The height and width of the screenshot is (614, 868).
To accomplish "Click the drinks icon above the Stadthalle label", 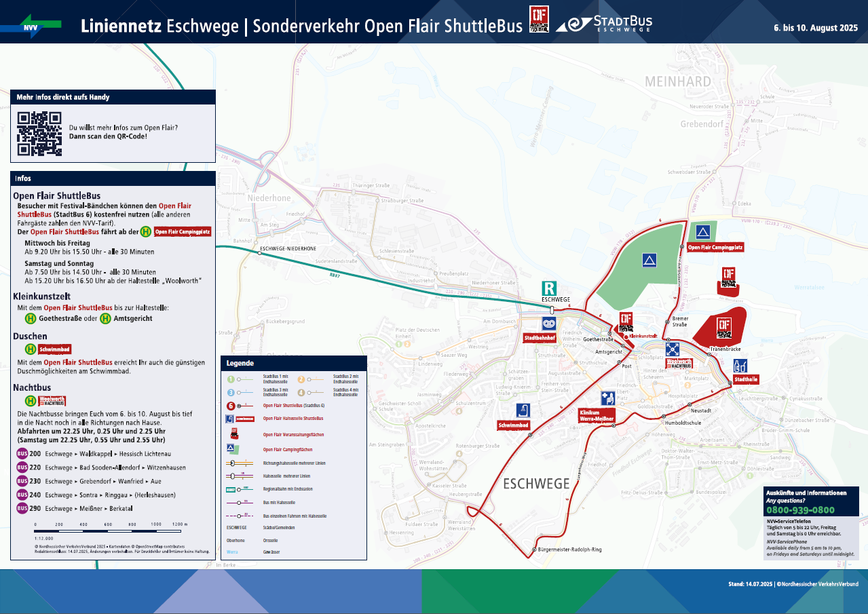I will (x=740, y=366).
